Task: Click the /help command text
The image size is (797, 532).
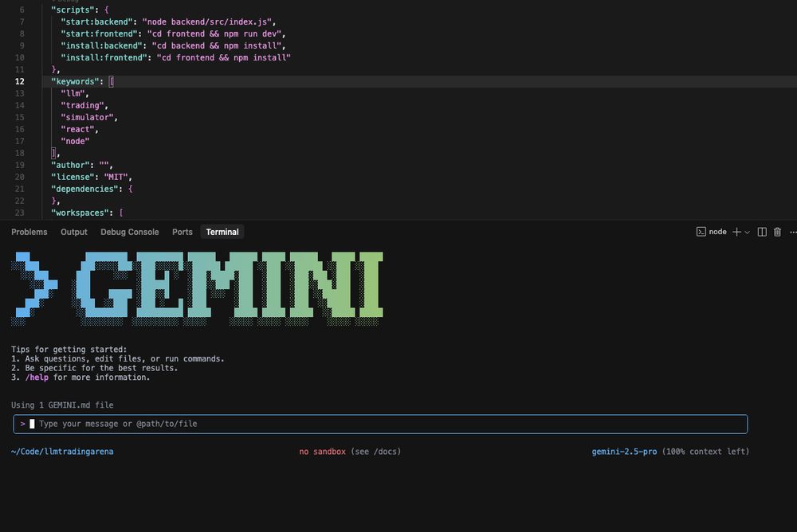Action: pos(37,377)
